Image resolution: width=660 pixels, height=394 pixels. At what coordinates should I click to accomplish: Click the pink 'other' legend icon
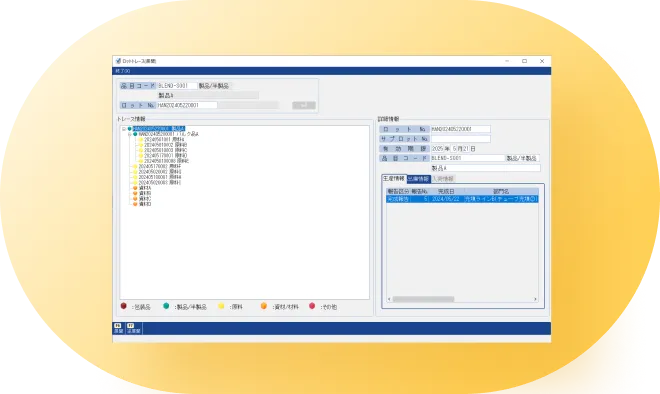[x=312, y=306]
